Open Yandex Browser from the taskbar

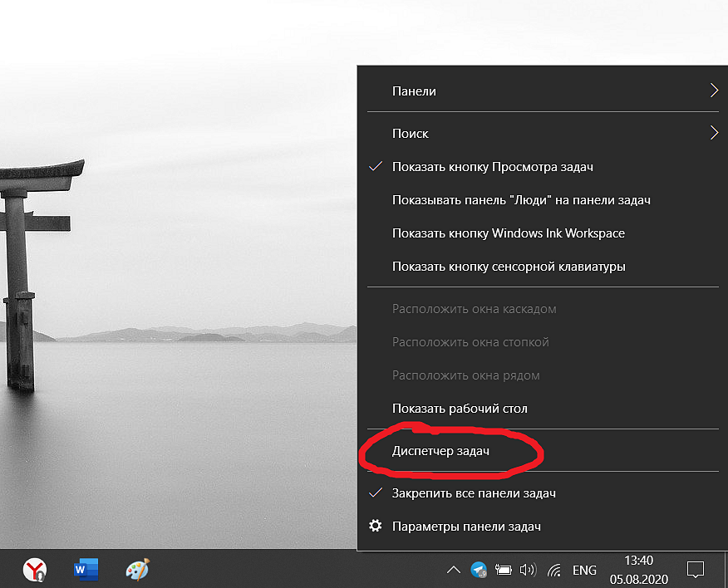[35, 570]
